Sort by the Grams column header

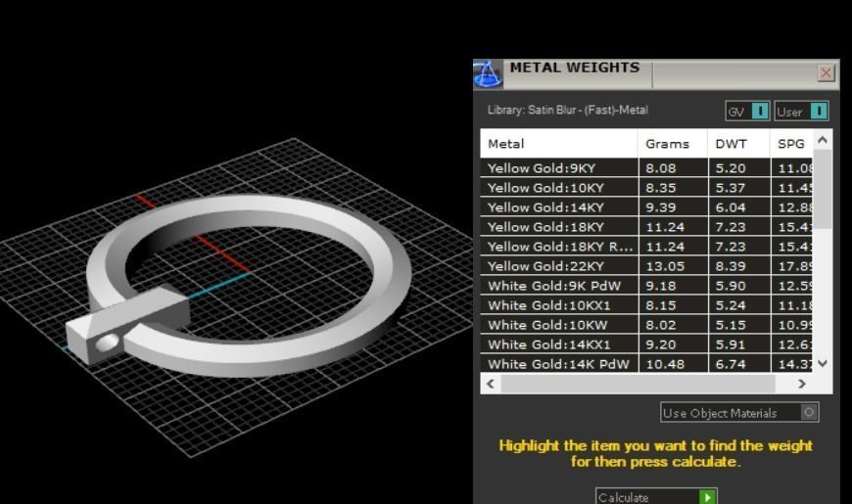click(x=673, y=144)
